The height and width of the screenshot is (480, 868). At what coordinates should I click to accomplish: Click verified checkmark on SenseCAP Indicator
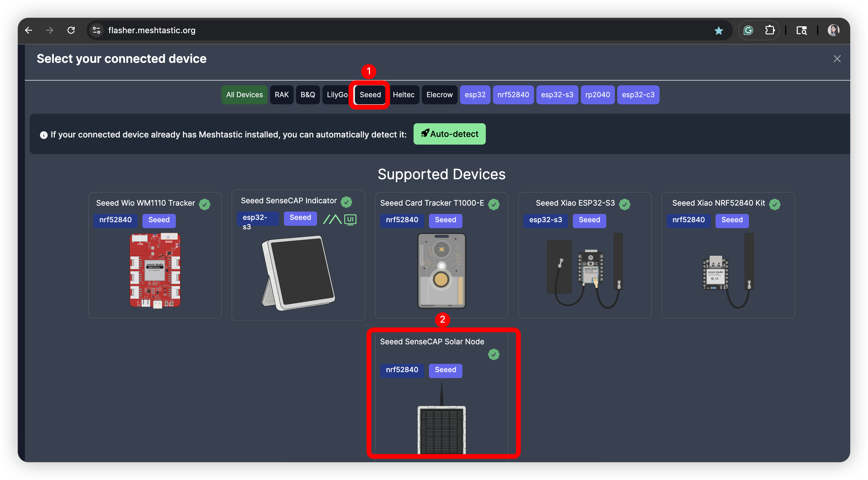tap(346, 202)
